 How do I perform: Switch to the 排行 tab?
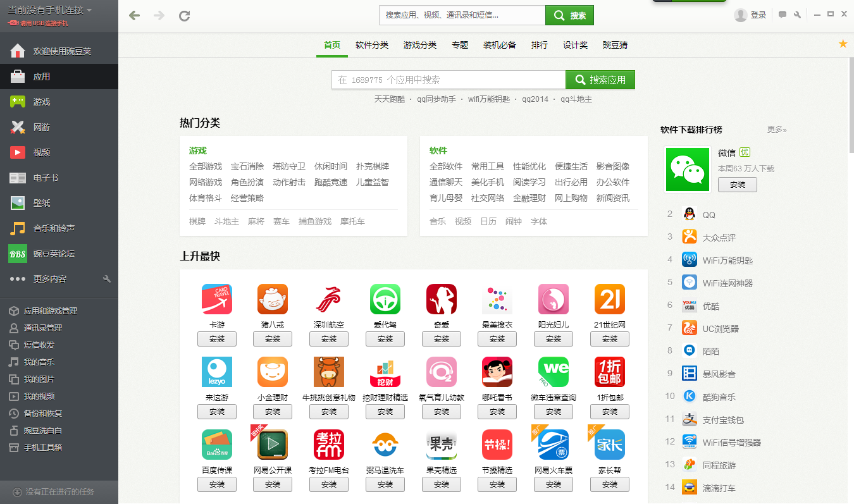(x=540, y=45)
